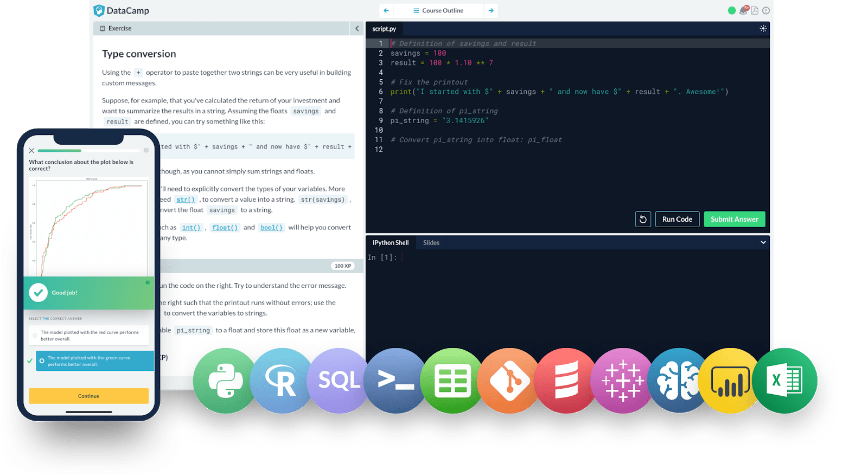Switch to the script.py tab
Image resolution: width=868 pixels, height=476 pixels.
(384, 29)
